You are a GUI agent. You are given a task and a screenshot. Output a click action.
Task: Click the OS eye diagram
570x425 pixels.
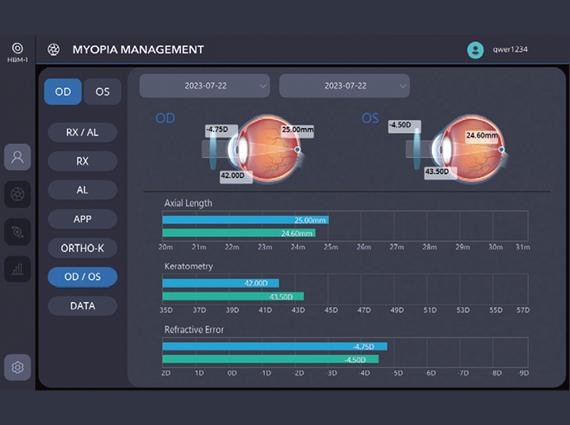[469, 149]
